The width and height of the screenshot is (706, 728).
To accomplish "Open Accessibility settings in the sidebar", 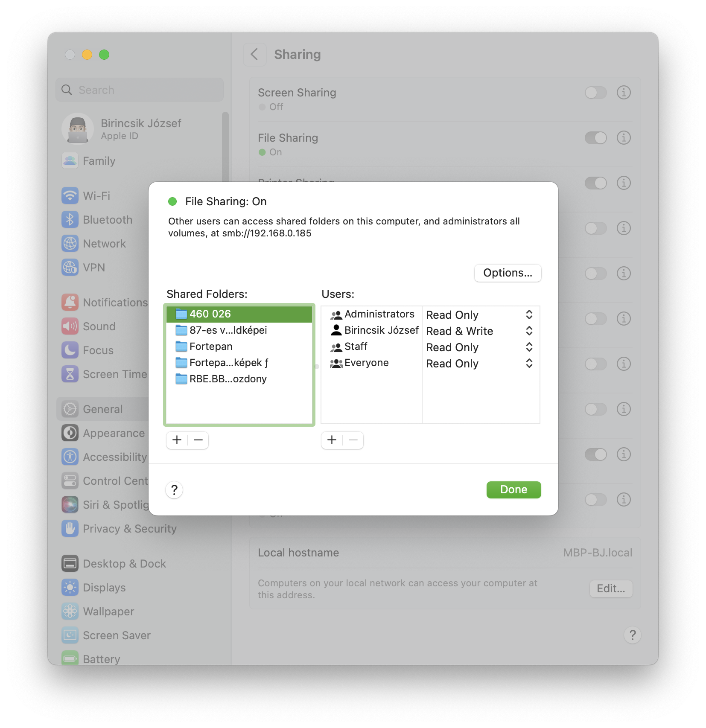I will pos(105,457).
